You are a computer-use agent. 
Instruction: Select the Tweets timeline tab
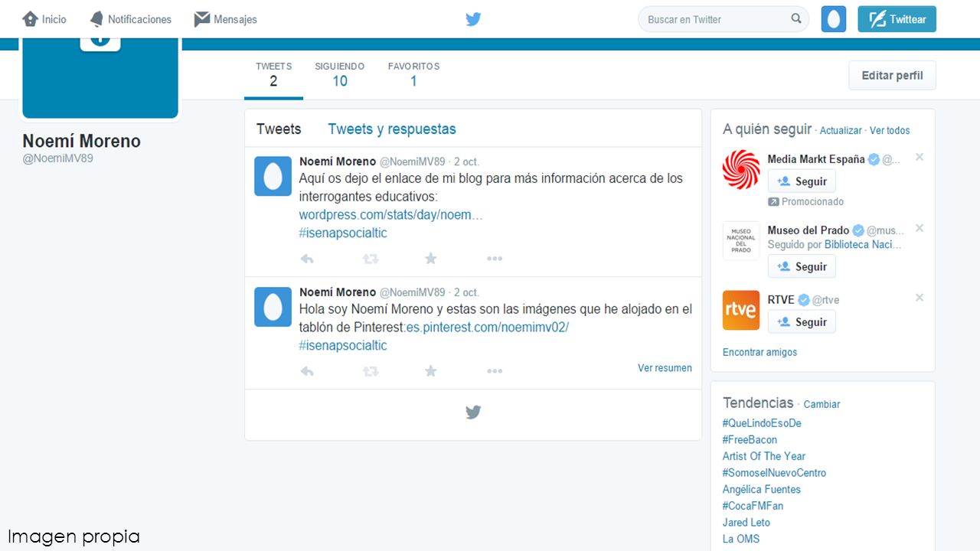click(x=279, y=129)
